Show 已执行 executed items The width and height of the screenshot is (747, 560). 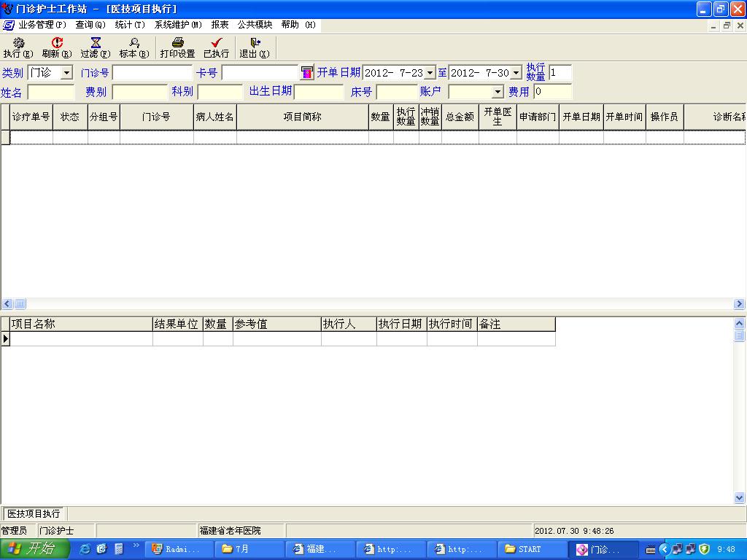point(216,48)
